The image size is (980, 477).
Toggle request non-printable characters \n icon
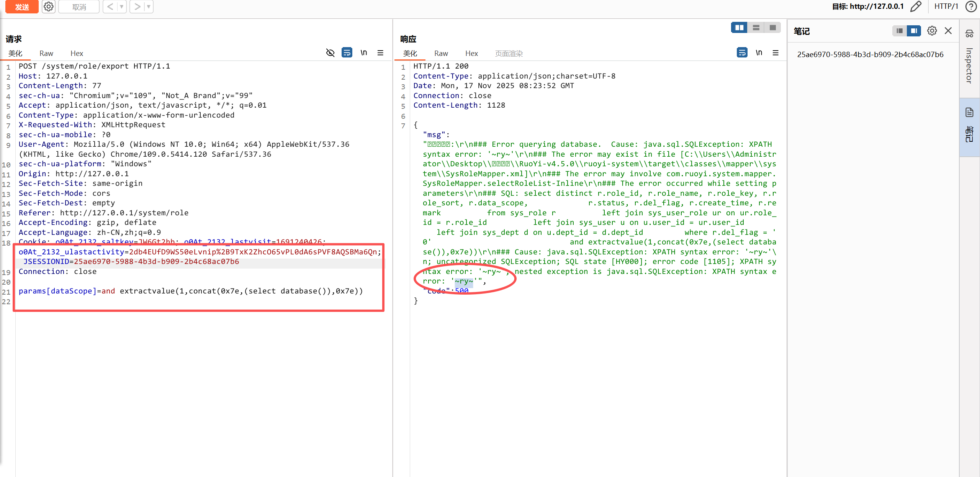tap(364, 52)
